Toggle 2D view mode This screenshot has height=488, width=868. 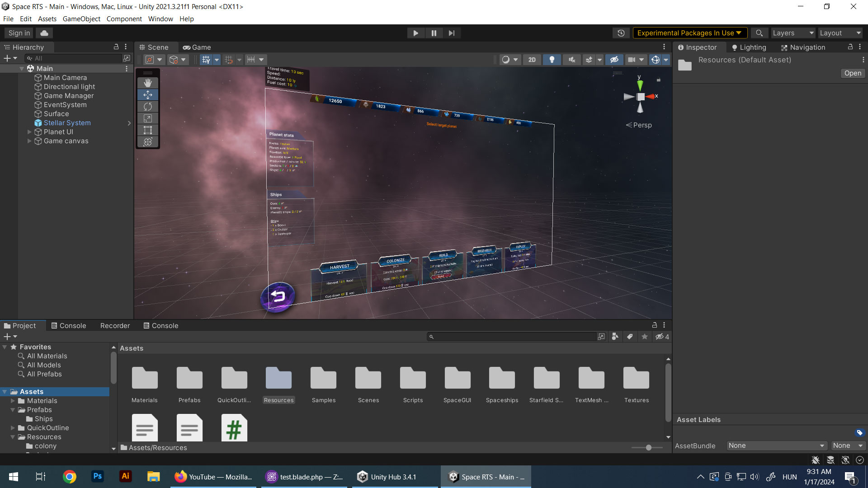coord(532,60)
